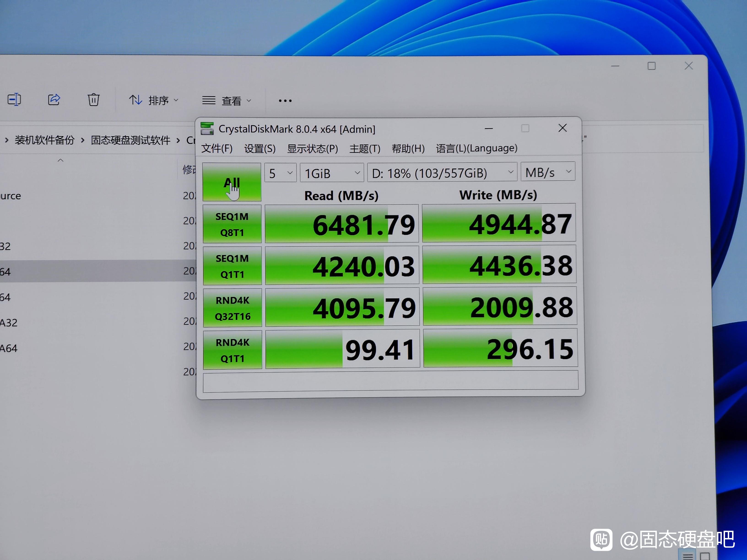Open the test size dropdown showing 1GiB
The width and height of the screenshot is (747, 560).
[332, 173]
